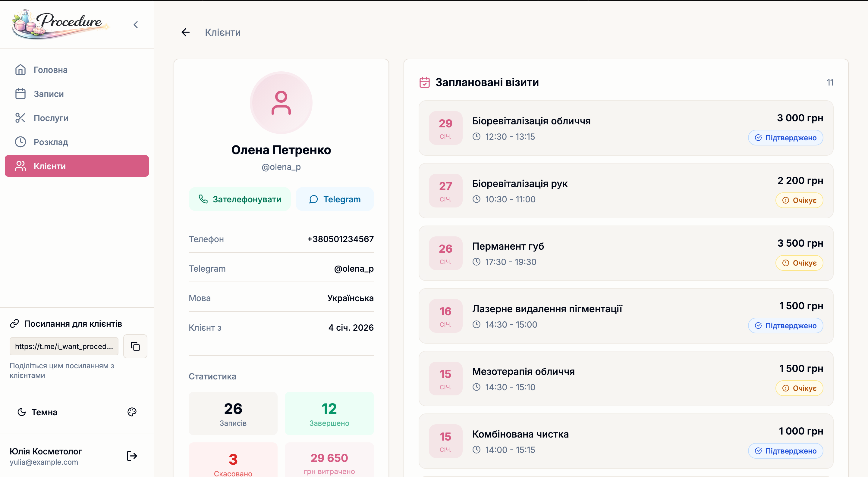Toggle the Підтверджено status on Біоревіталізація обличчя
Screen dimensions: 868x477
point(785,137)
